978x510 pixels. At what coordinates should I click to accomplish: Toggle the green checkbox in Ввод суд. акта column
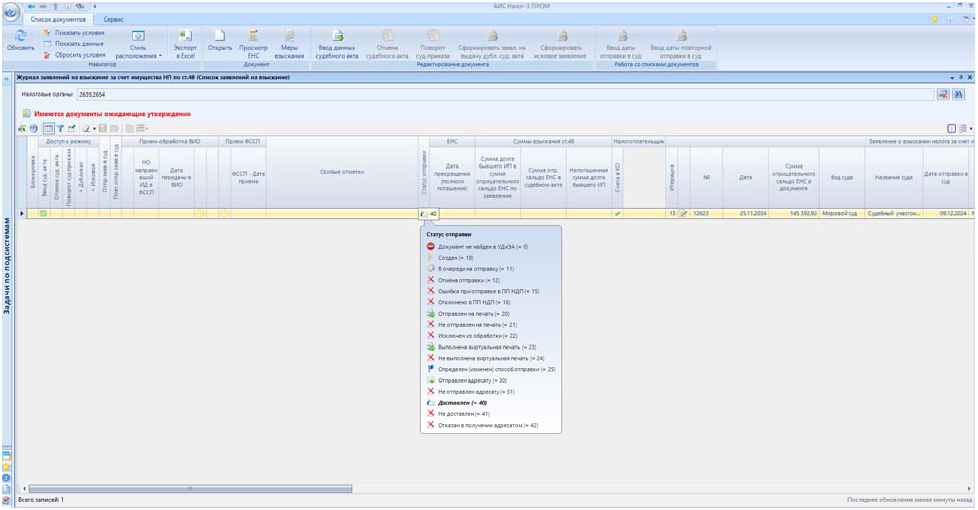44,213
